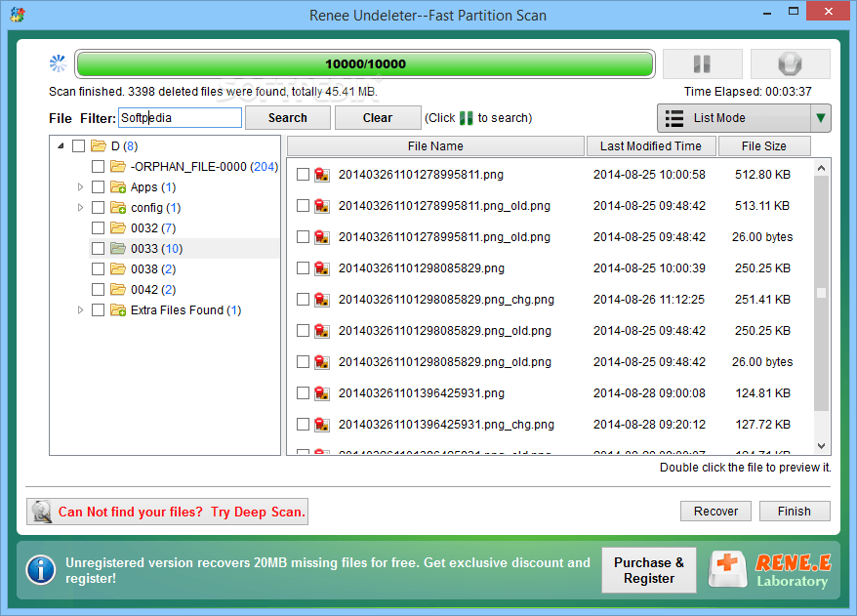Tick checkbox for the 124.81 KB file
857x616 pixels.
303,393
